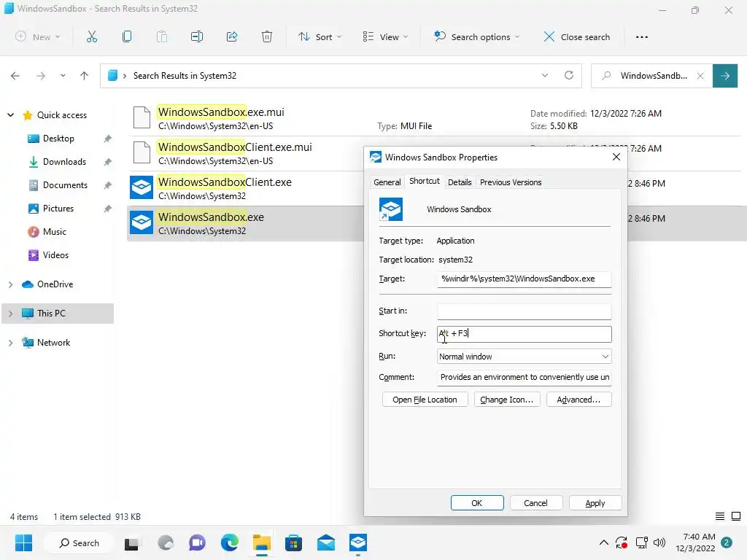
Task: Open Task View on taskbar
Action: pyautogui.click(x=131, y=543)
